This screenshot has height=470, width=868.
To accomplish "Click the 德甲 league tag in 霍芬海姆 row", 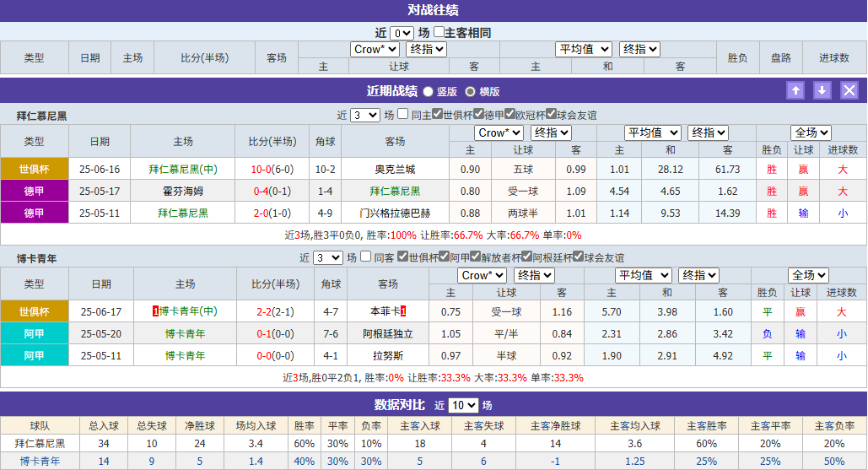I will 35,192.
